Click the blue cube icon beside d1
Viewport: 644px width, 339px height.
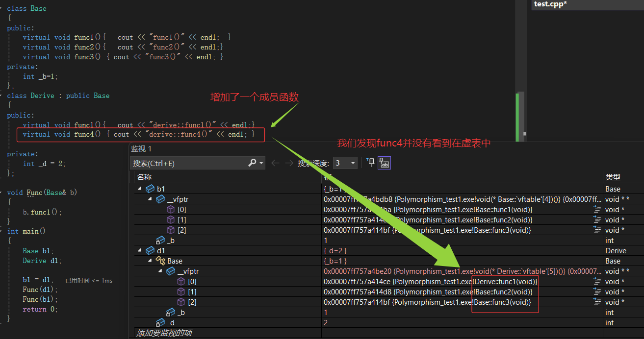pos(150,251)
